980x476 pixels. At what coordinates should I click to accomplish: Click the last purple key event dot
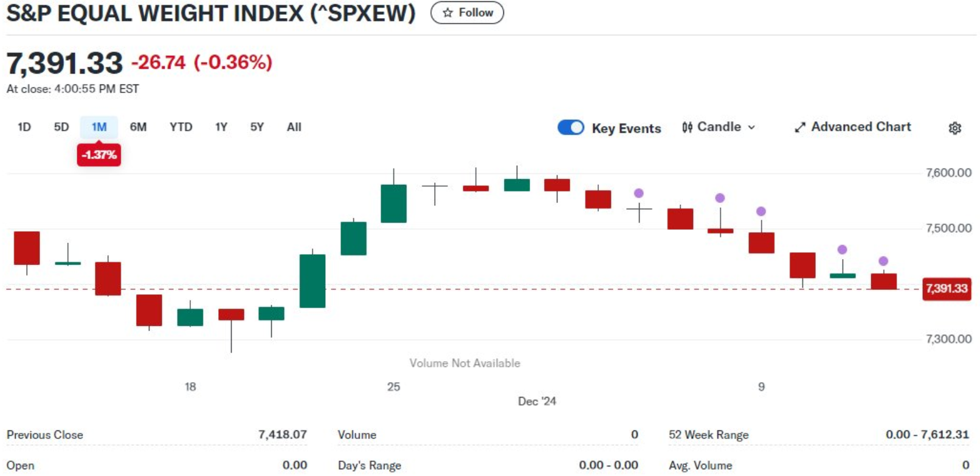(x=883, y=261)
